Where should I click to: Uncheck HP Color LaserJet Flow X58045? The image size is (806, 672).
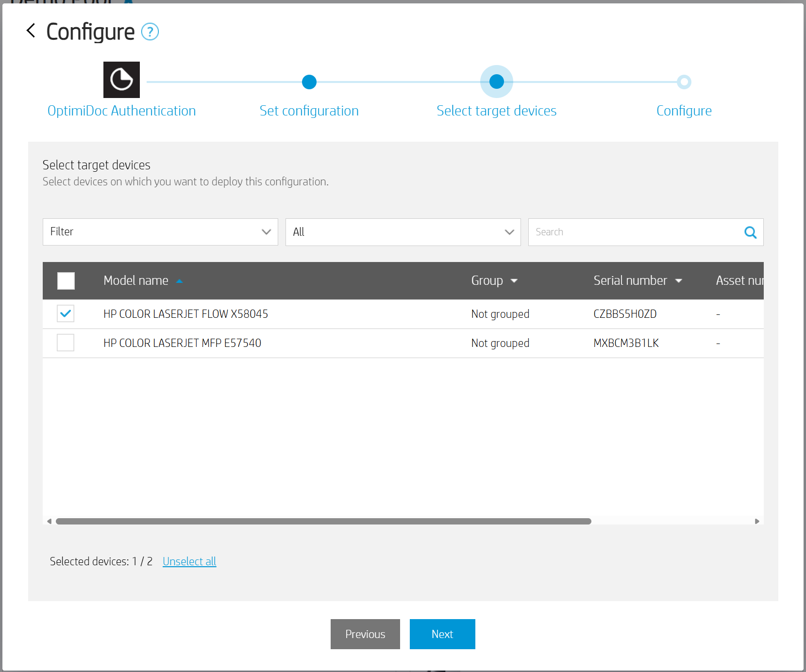tap(66, 314)
